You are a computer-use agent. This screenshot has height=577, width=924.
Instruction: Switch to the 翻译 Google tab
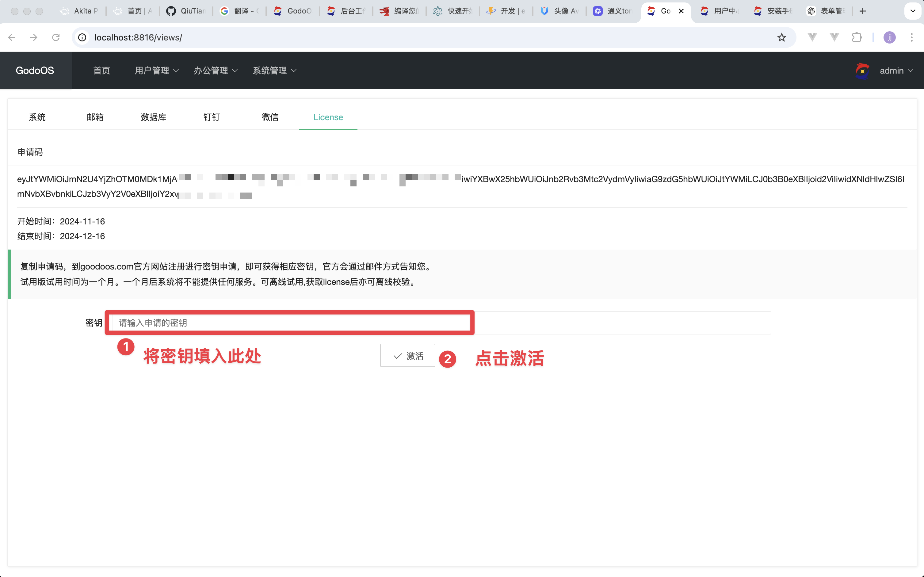coord(239,11)
